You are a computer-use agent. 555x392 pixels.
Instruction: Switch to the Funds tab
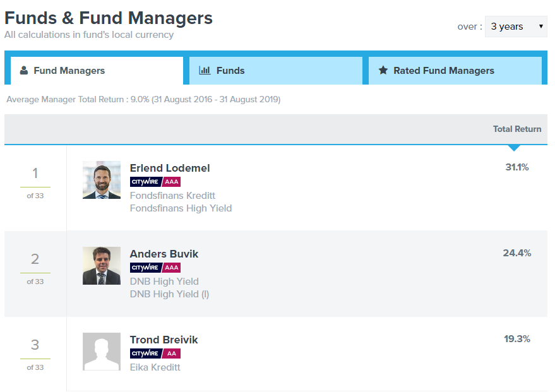[276, 71]
